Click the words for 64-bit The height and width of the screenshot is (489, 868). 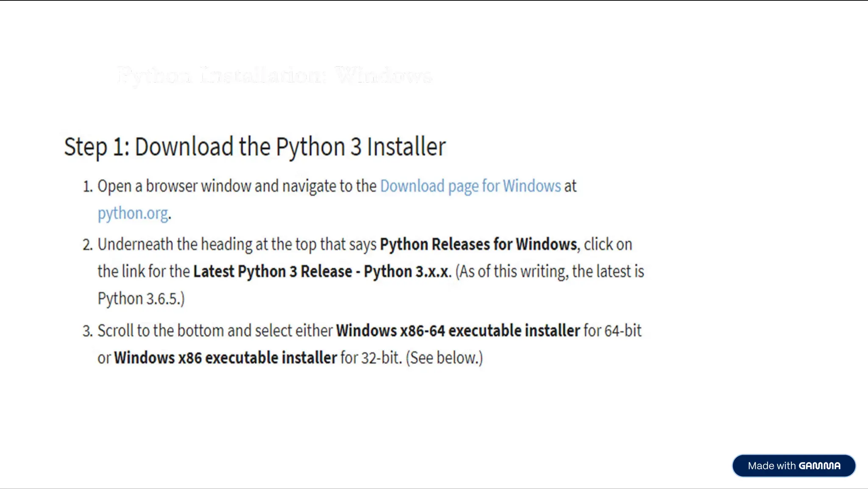(x=612, y=331)
